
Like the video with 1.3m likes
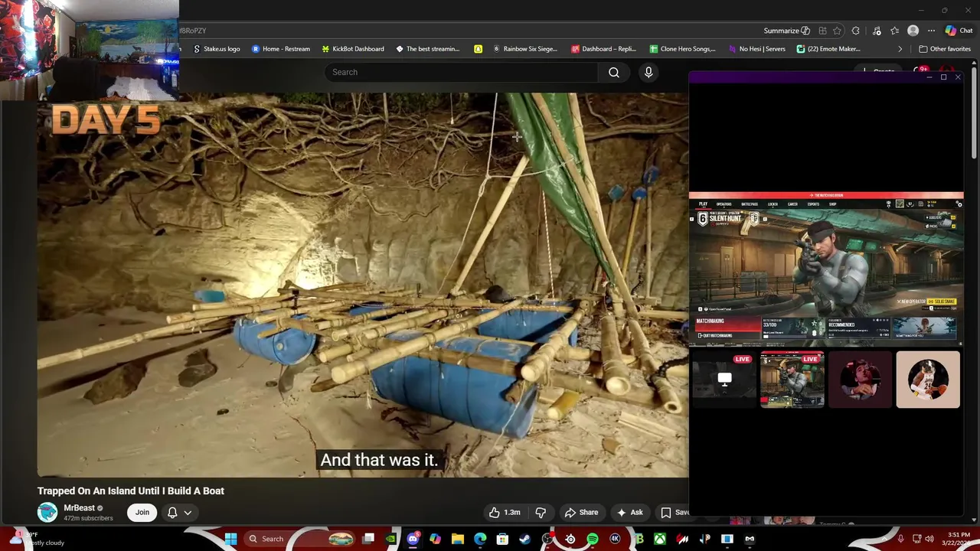click(504, 513)
